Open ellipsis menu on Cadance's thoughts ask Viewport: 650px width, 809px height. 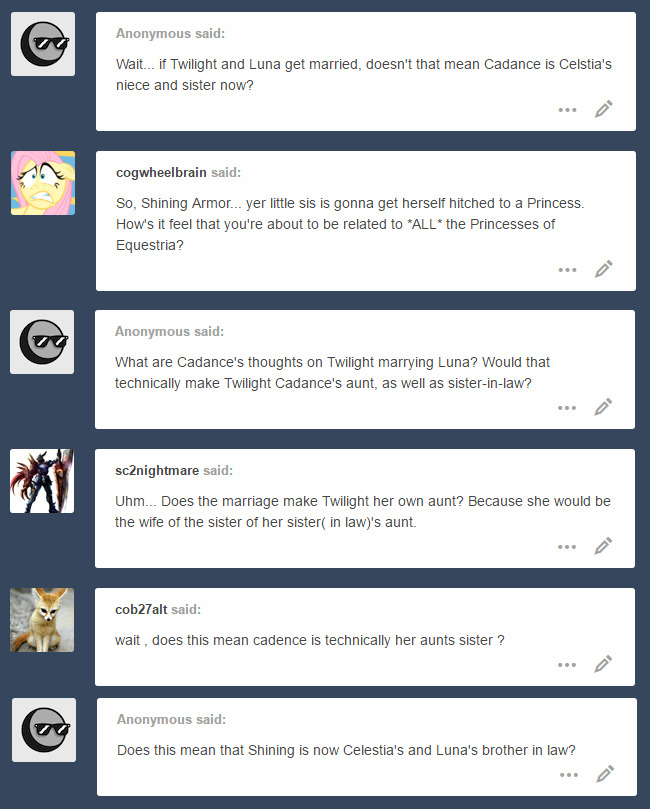[567, 408]
